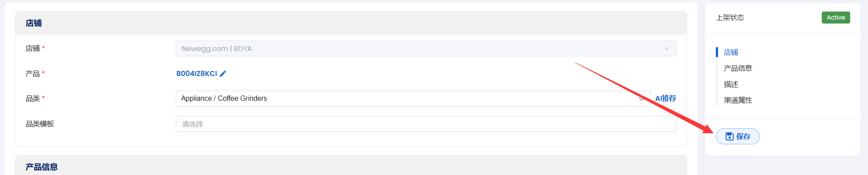
Task: Click the green Active status badge
Action: tap(836, 18)
